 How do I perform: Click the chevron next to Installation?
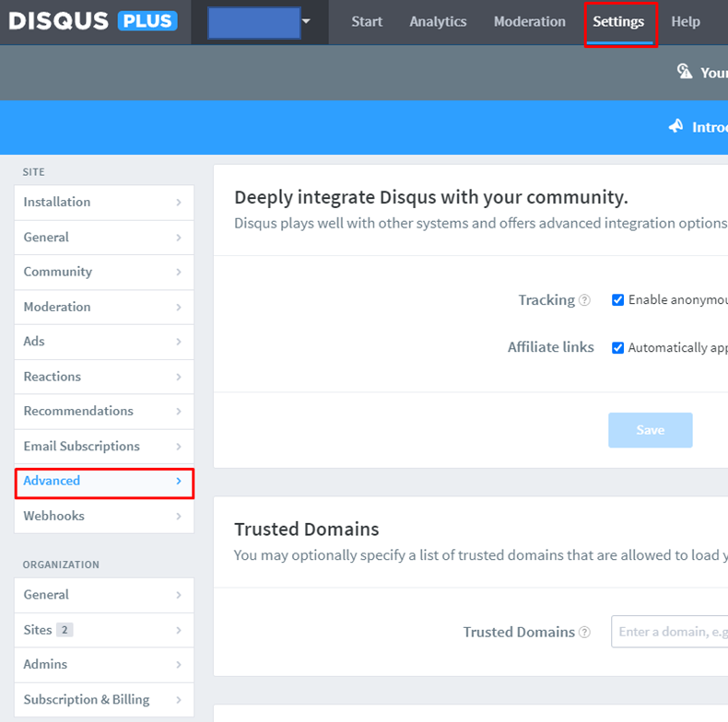(x=179, y=203)
